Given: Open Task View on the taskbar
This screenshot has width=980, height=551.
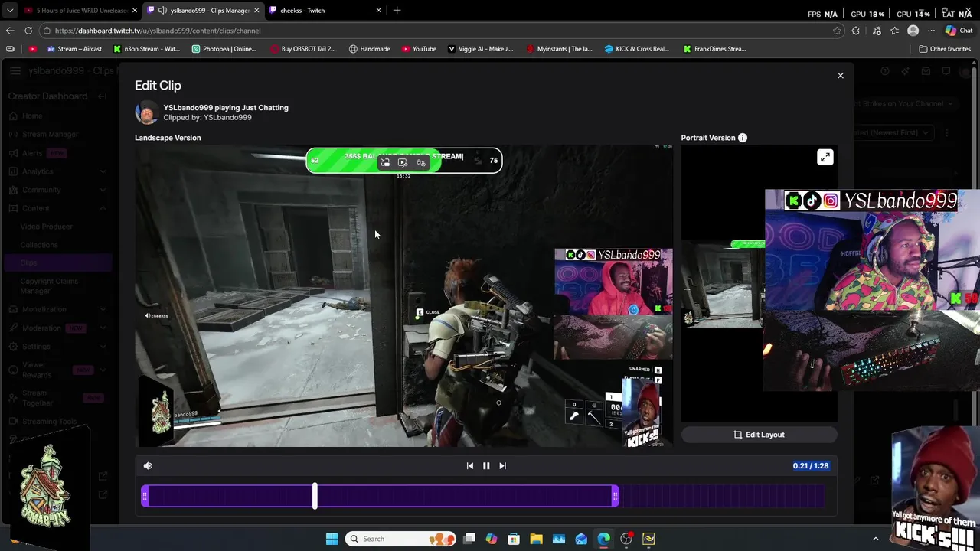Looking at the screenshot, I should (469, 539).
